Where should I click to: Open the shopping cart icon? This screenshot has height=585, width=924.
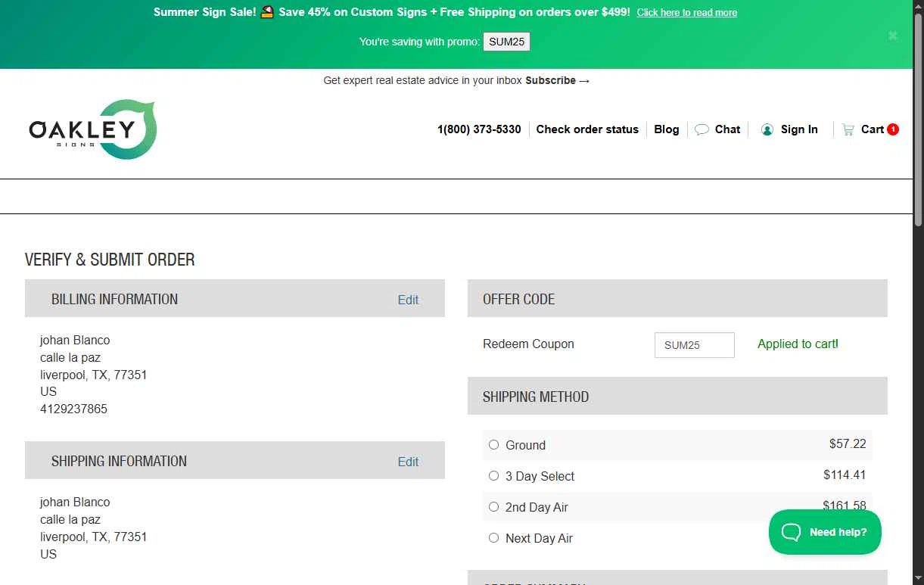(x=848, y=129)
